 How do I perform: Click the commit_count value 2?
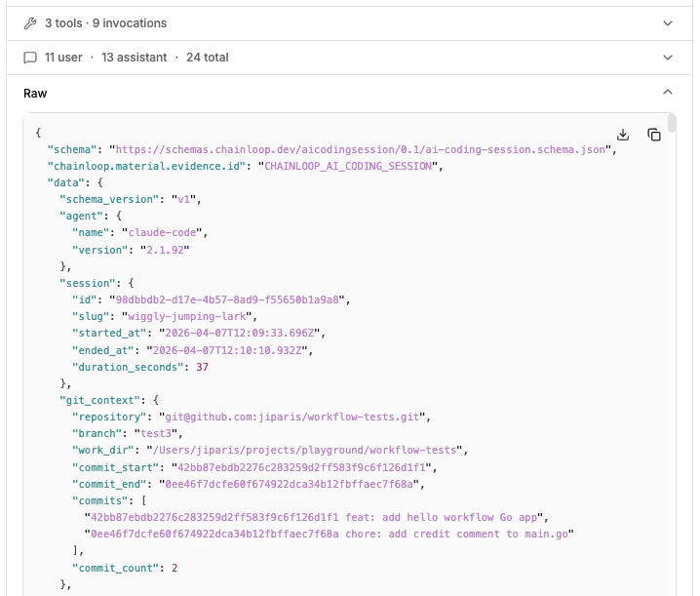click(175, 569)
